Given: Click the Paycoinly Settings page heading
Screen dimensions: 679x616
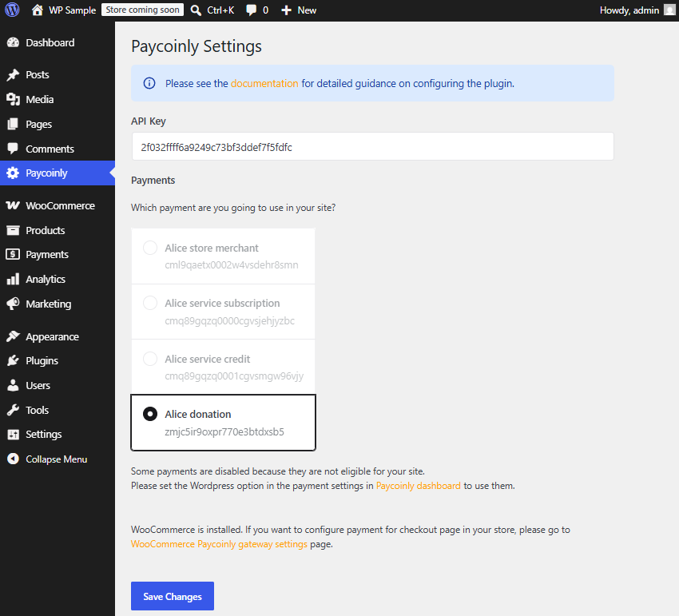Looking at the screenshot, I should tap(197, 46).
